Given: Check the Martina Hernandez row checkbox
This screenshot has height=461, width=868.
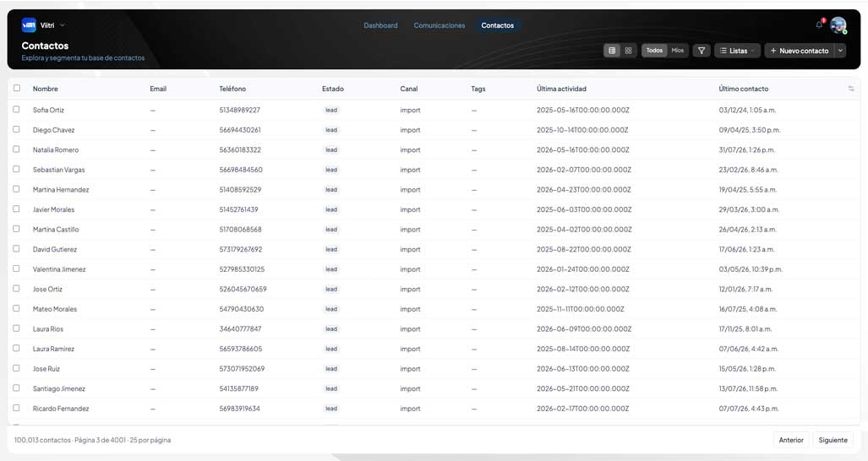Looking at the screenshot, I should (x=17, y=189).
